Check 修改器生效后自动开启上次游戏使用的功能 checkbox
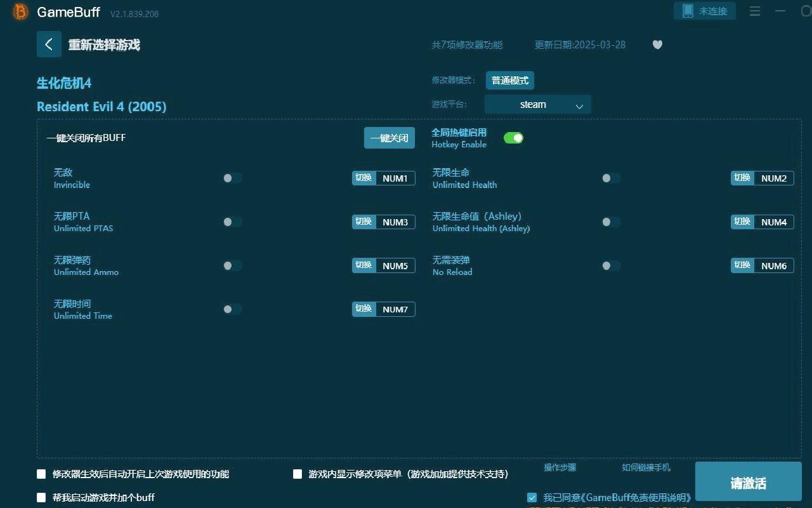The image size is (812, 508). pos(41,474)
